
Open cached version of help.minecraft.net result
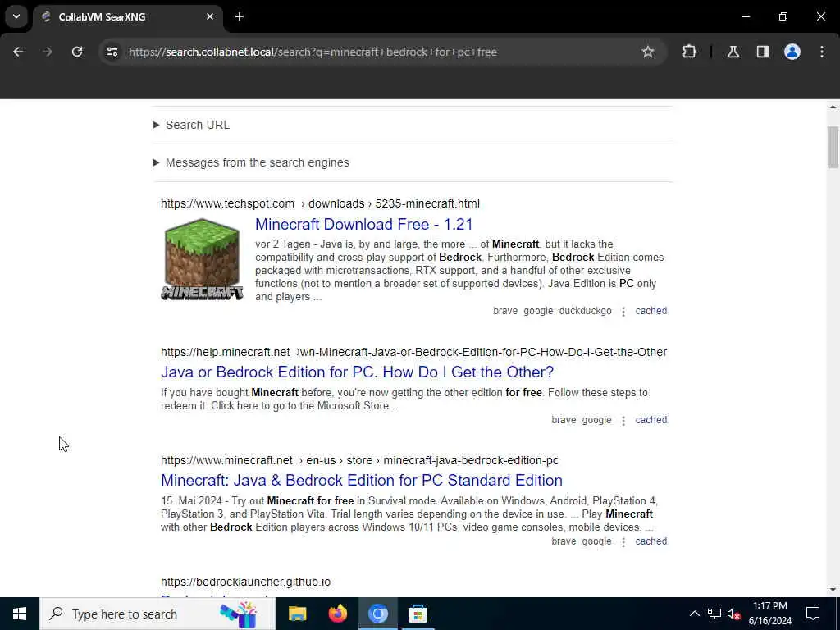pyautogui.click(x=651, y=420)
